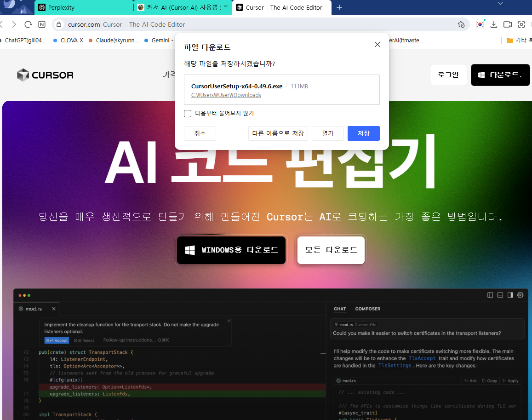The image size is (532, 420).
Task: Open a new browser tab
Action: click(x=339, y=7)
